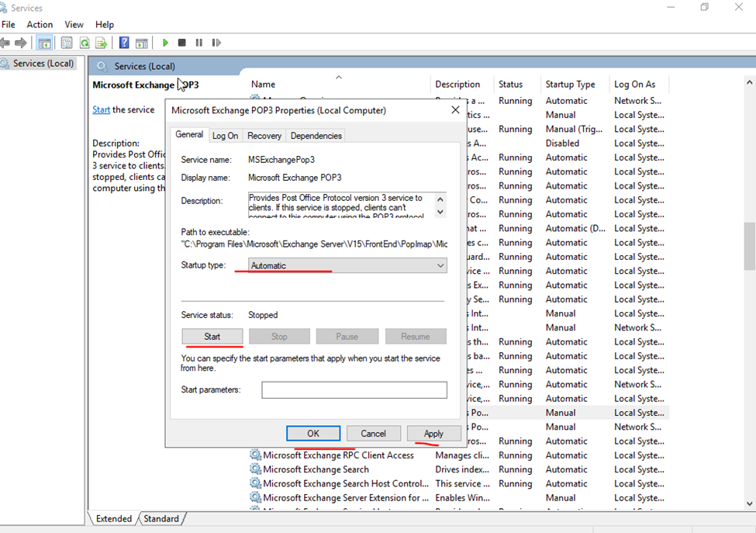
Task: Select Microsoft Exchange Search service row
Action: pos(316,469)
